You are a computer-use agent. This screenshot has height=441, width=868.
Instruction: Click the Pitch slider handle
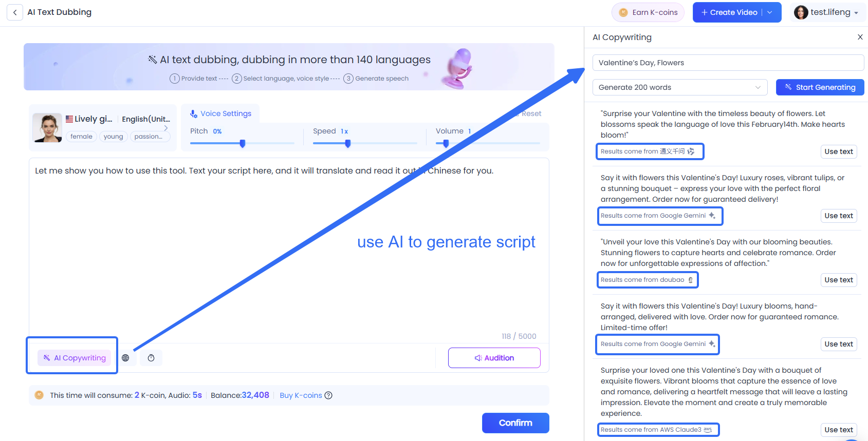243,143
